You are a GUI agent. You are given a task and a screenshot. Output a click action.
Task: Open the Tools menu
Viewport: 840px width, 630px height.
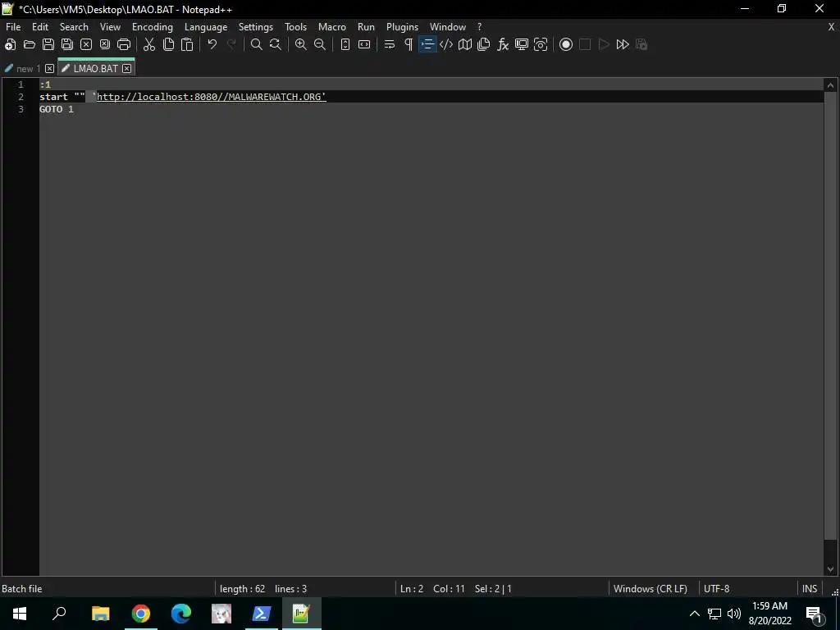295,27
